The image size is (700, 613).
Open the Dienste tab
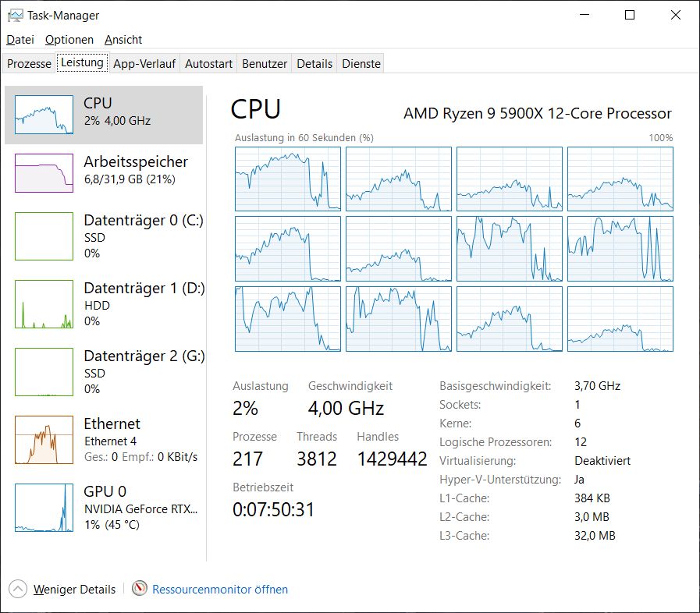point(361,64)
